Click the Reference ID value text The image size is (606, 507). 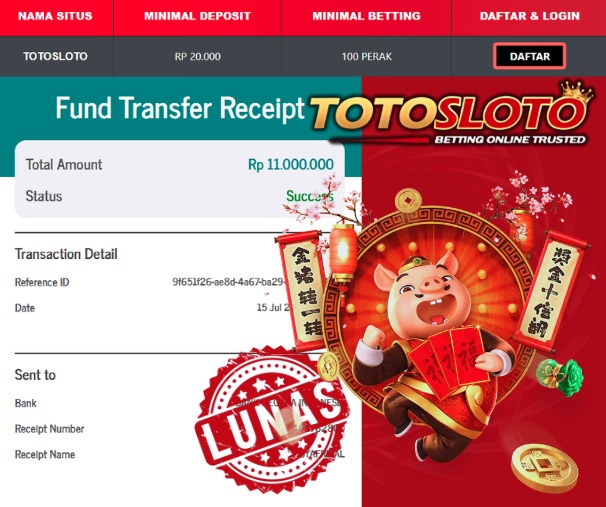(x=230, y=282)
